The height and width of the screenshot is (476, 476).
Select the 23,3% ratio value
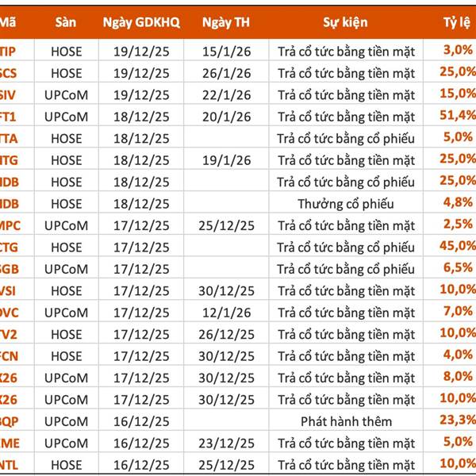point(457,420)
